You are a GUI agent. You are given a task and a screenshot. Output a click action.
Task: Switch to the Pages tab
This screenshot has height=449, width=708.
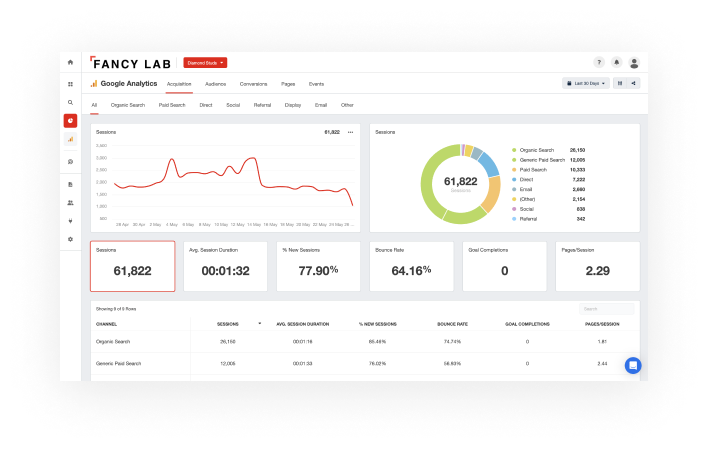(x=288, y=84)
